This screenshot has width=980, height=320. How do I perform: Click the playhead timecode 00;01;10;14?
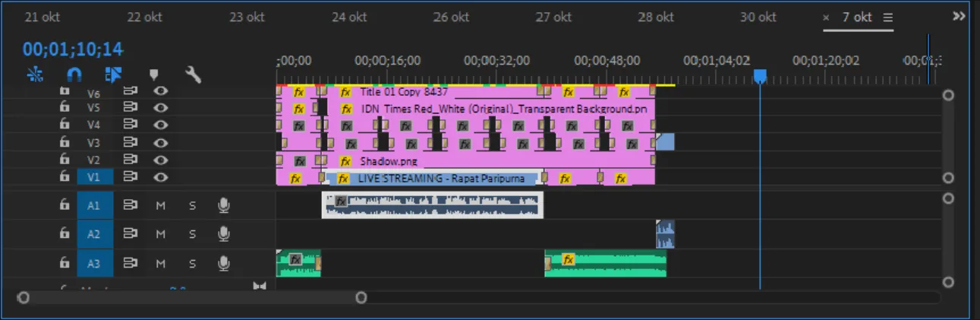(73, 49)
